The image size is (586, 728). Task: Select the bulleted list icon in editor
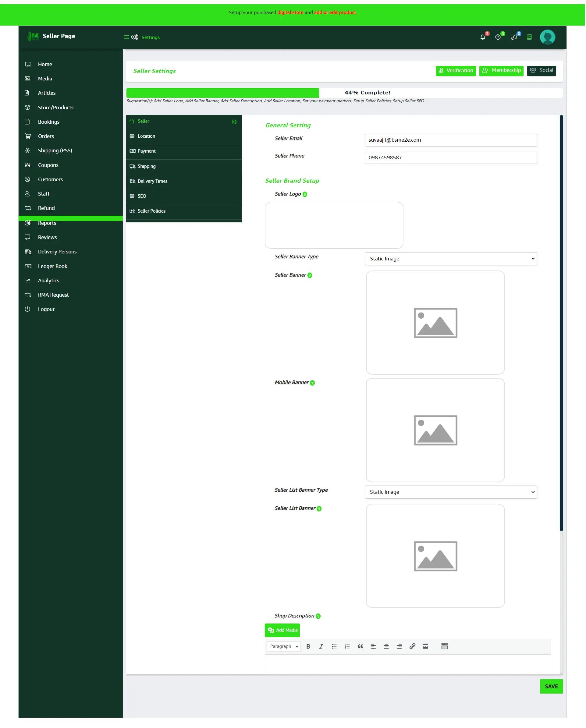[334, 646]
